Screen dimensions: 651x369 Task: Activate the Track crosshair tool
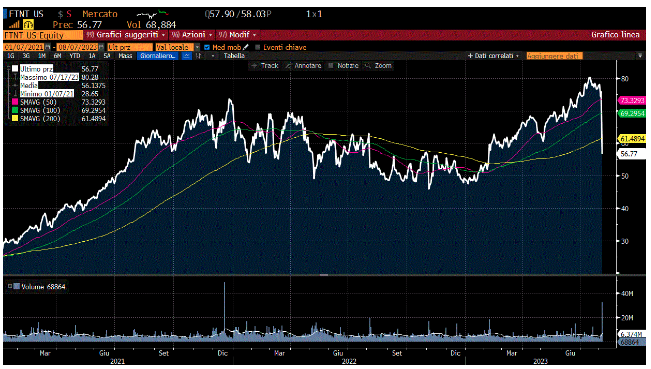[265, 66]
